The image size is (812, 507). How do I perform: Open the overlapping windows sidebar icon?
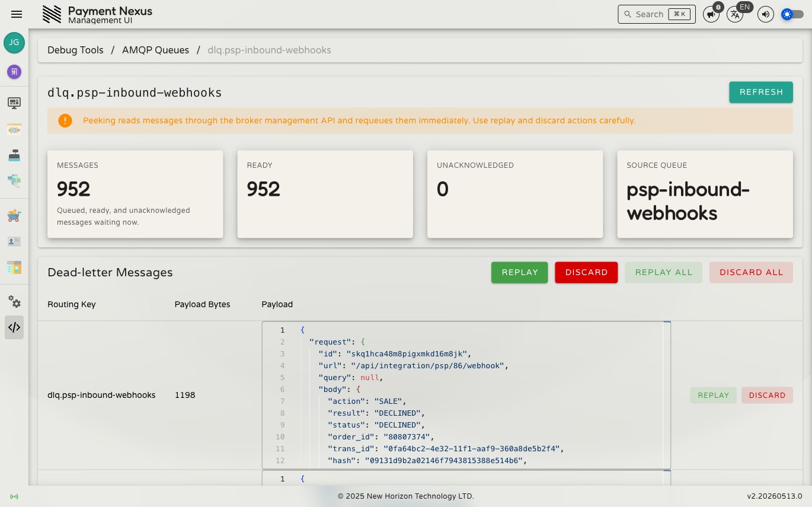[x=14, y=180]
